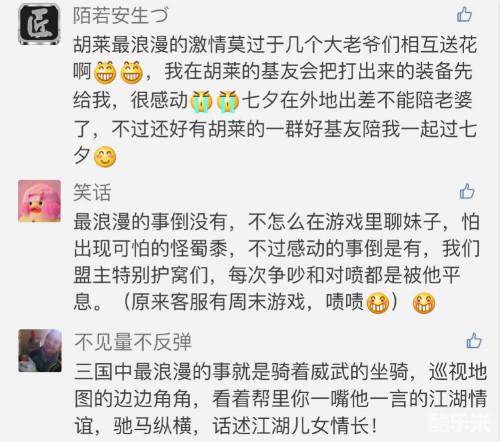Tap thumbs-up on 笑话's comment
This screenshot has height=442, width=500.
pyautogui.click(x=467, y=191)
